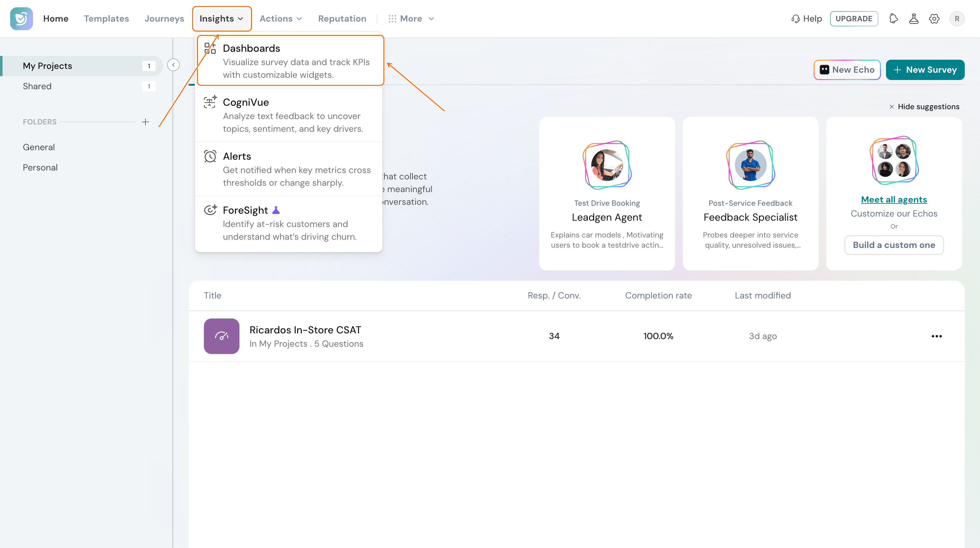Open the Feedback Specialist card

coord(750,194)
